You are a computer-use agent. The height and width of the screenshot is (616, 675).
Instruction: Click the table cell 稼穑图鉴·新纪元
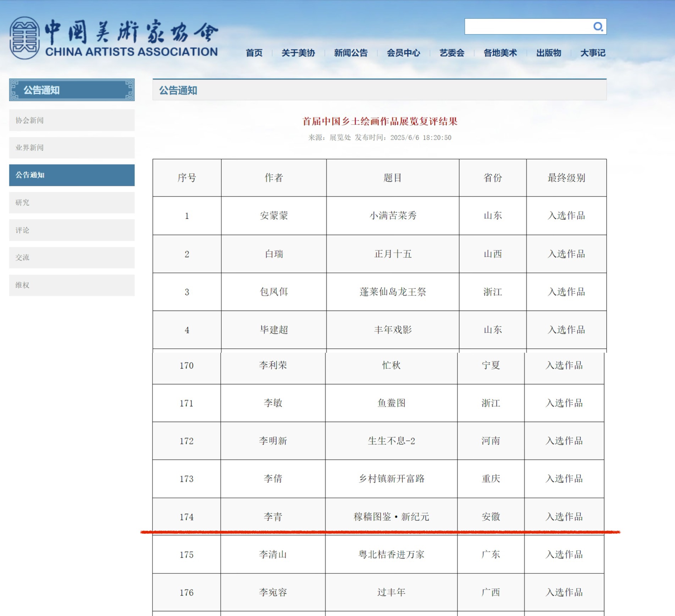[x=391, y=517]
